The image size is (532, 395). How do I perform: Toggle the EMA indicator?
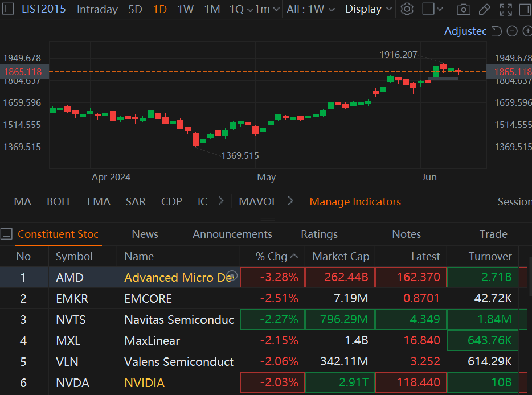[x=99, y=201]
